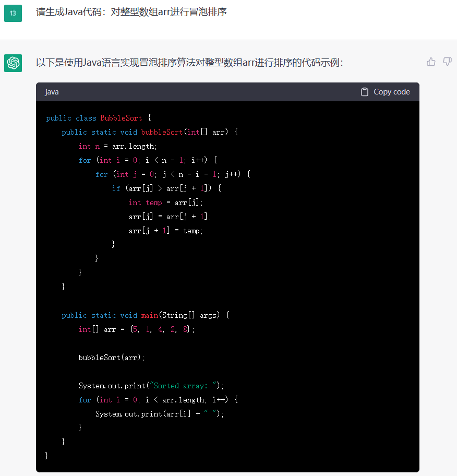This screenshot has height=476, width=457.
Task: Click the Sorted array print statement
Action: (151, 386)
